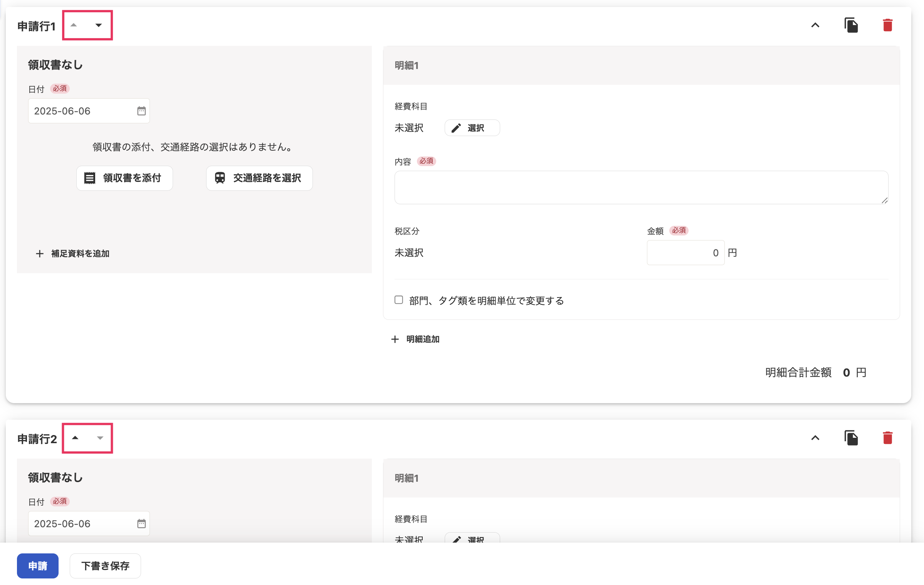Move 申請行2 down with the arrow

pyautogui.click(x=100, y=438)
